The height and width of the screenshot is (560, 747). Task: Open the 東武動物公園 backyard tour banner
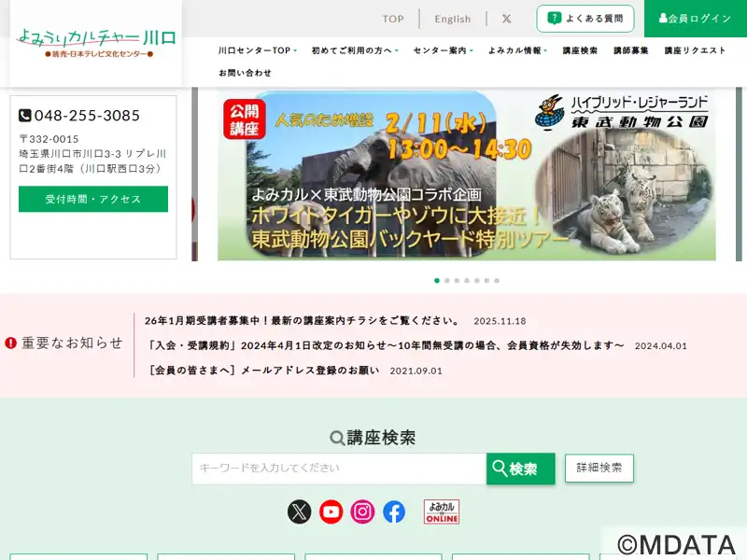(x=466, y=175)
